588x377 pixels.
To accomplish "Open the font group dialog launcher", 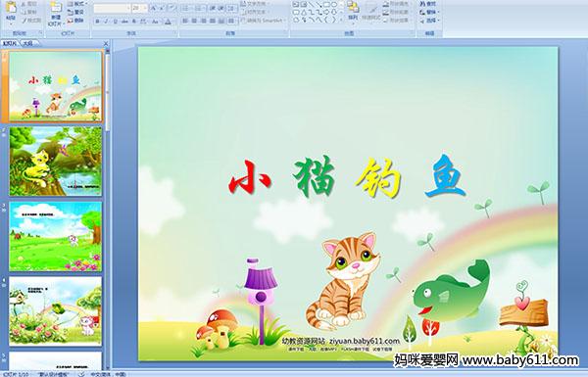I will click(x=175, y=33).
